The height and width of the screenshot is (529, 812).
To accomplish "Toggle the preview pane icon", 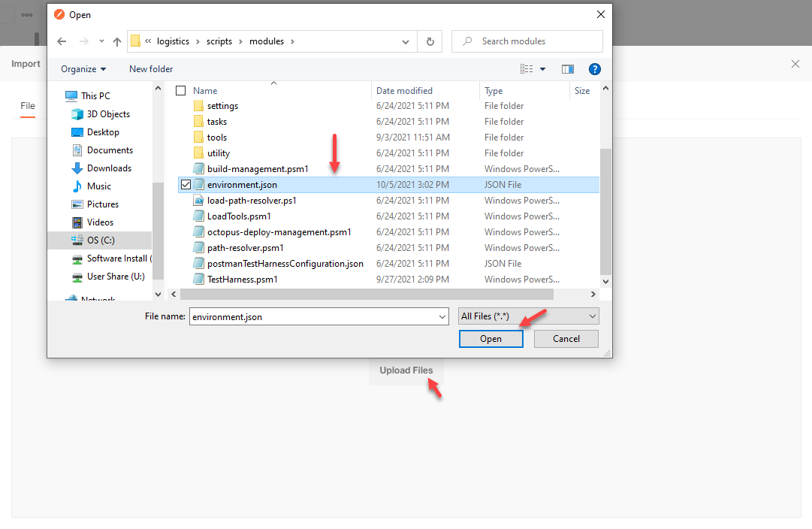I will point(568,69).
